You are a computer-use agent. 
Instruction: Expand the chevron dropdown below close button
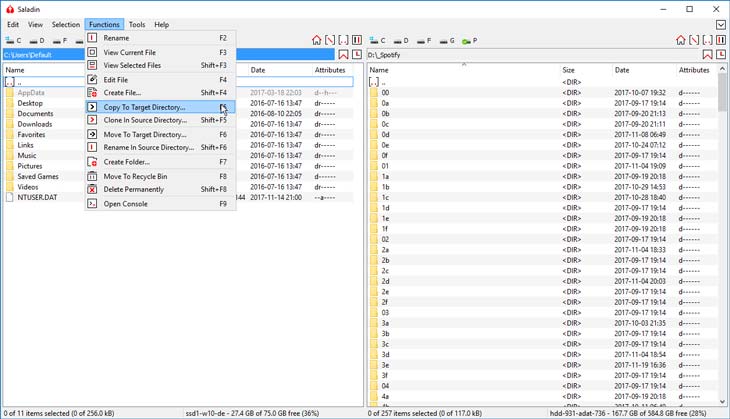coord(720,24)
